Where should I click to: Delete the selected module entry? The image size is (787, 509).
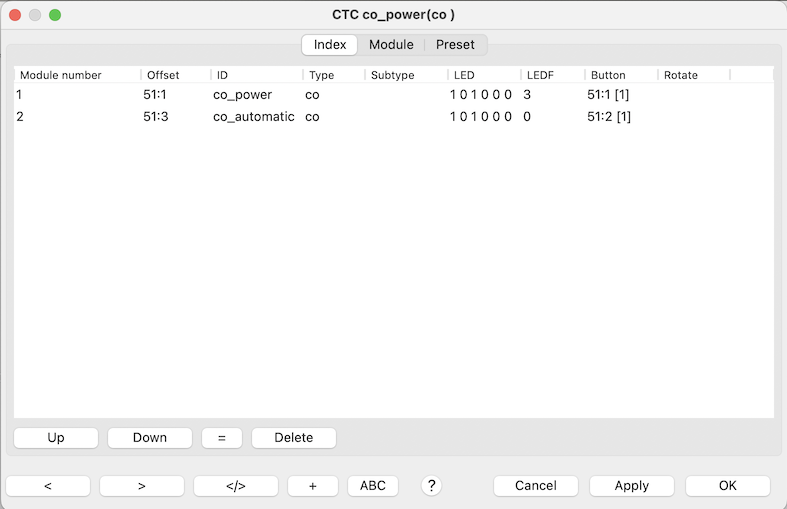pyautogui.click(x=294, y=438)
